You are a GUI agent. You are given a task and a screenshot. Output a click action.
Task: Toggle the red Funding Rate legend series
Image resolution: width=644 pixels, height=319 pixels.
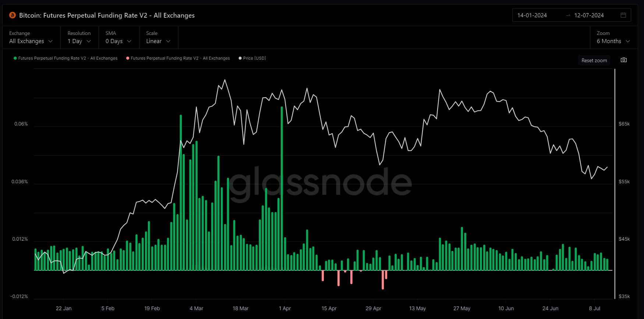pyautogui.click(x=178, y=58)
